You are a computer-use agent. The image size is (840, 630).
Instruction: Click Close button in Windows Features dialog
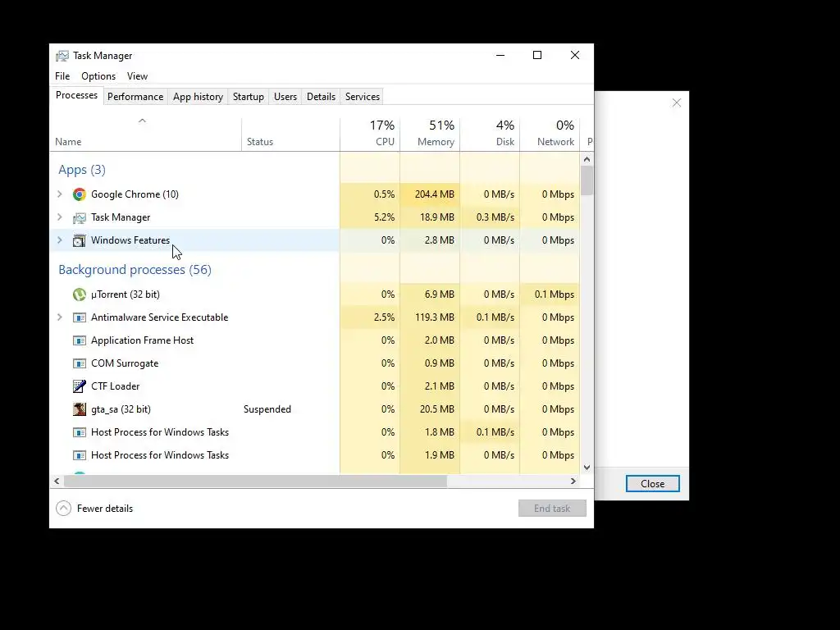tap(652, 484)
